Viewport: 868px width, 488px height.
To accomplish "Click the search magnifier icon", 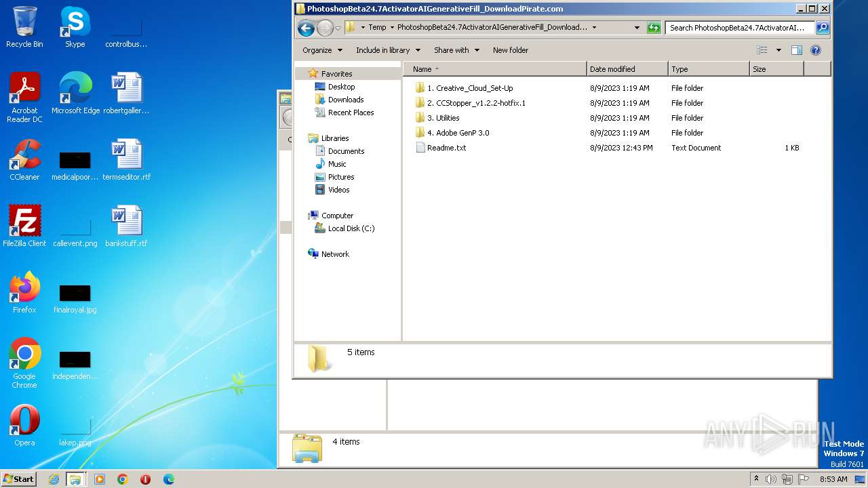I will point(823,28).
